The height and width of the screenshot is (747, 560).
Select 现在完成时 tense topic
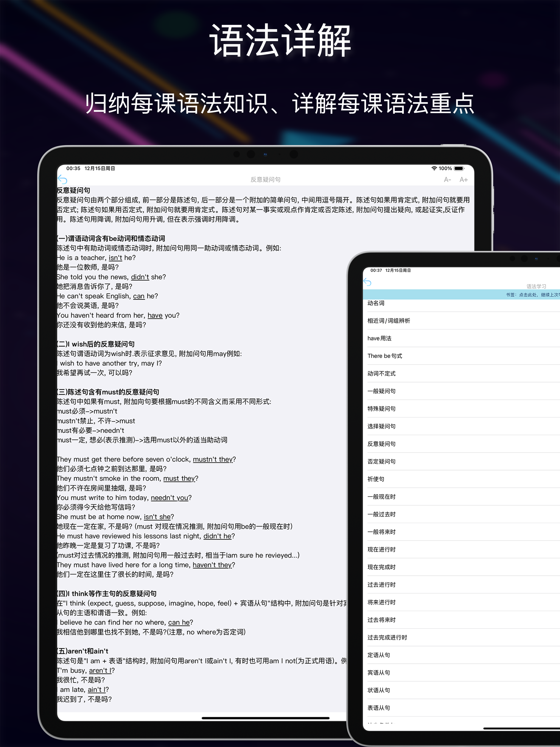coord(381,567)
